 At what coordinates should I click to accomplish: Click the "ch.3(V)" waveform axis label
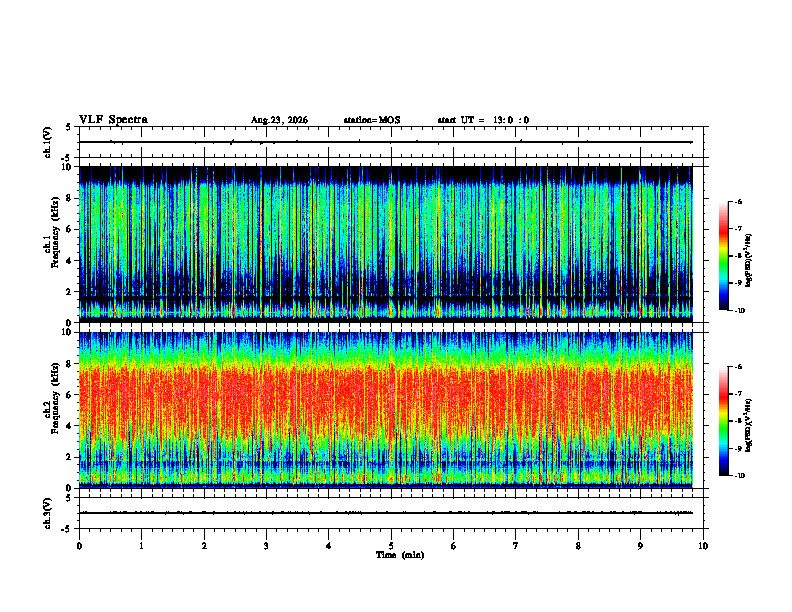pos(48,513)
